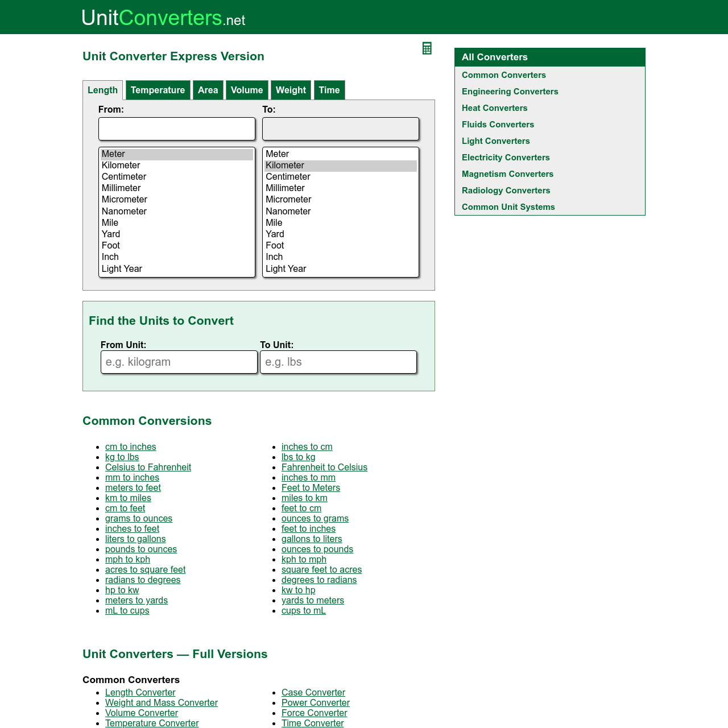This screenshot has height=728, width=728.
Task: Select Meter in the To list
Action: tap(341, 154)
